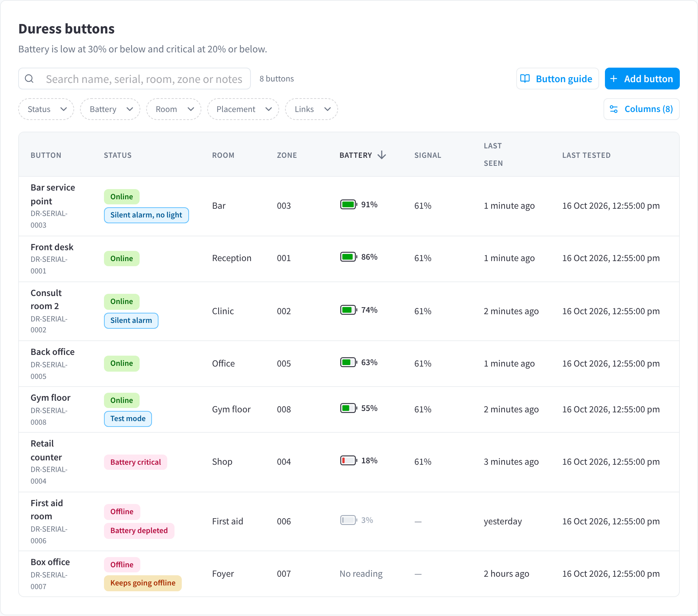Open the Links filter dropdown
This screenshot has width=698, height=616.
312,109
